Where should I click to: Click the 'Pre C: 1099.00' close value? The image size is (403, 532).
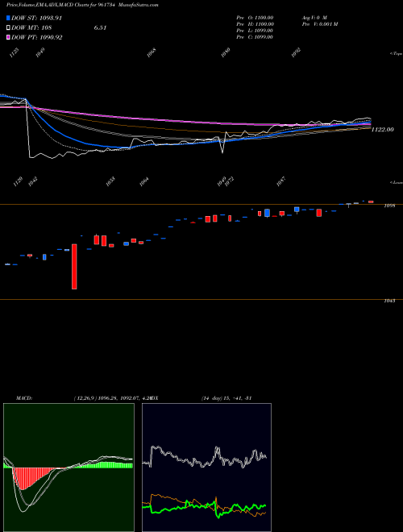(255, 37)
